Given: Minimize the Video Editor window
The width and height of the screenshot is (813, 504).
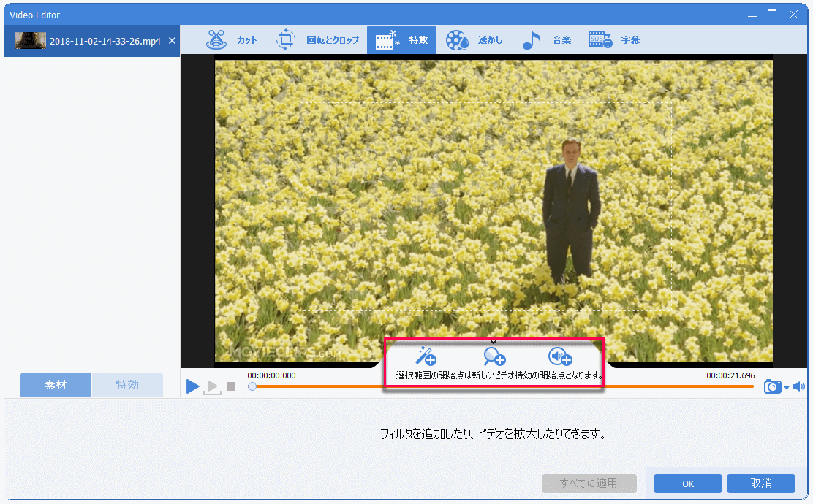Looking at the screenshot, I should point(752,15).
